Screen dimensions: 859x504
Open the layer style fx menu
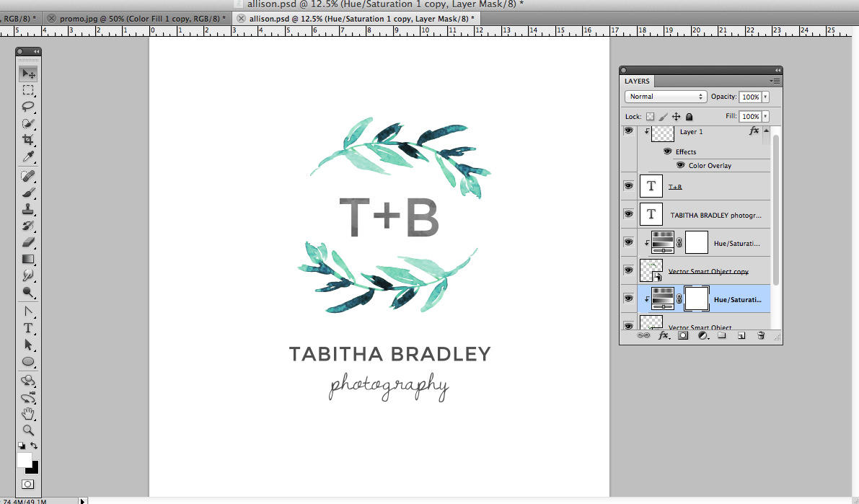(x=664, y=335)
